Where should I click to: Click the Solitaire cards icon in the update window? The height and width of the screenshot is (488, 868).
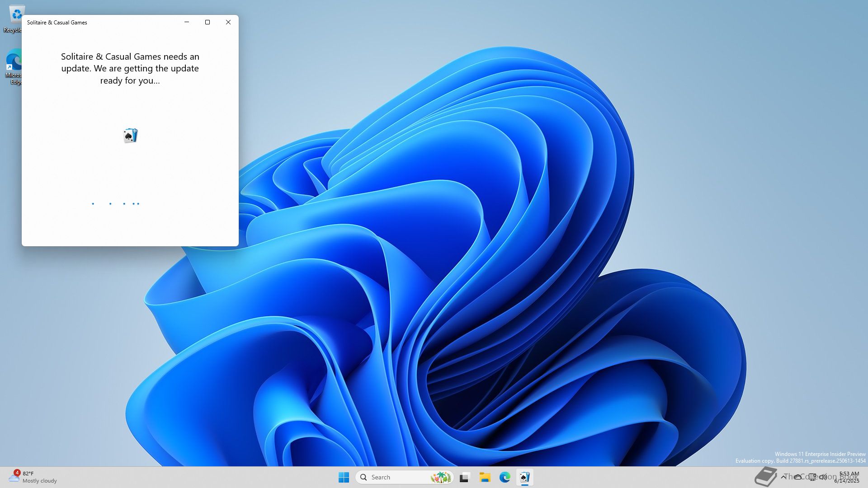click(x=130, y=136)
